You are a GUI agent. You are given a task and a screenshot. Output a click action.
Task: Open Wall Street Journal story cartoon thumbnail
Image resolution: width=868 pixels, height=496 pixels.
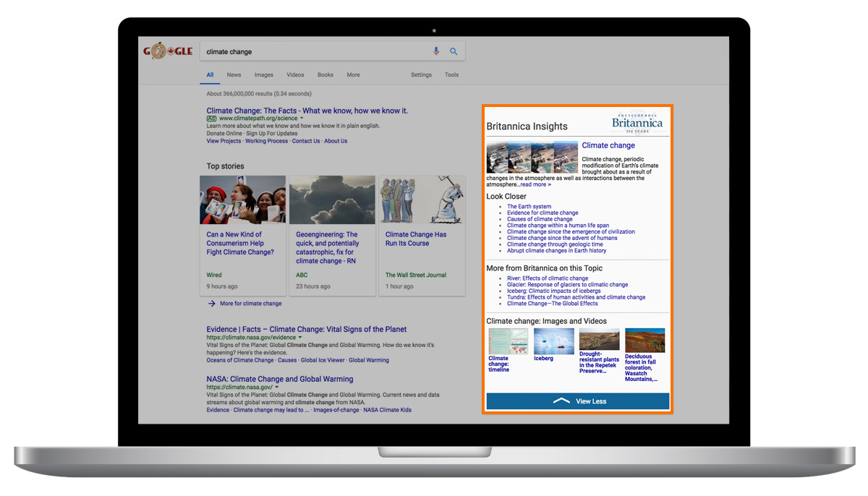(x=422, y=200)
